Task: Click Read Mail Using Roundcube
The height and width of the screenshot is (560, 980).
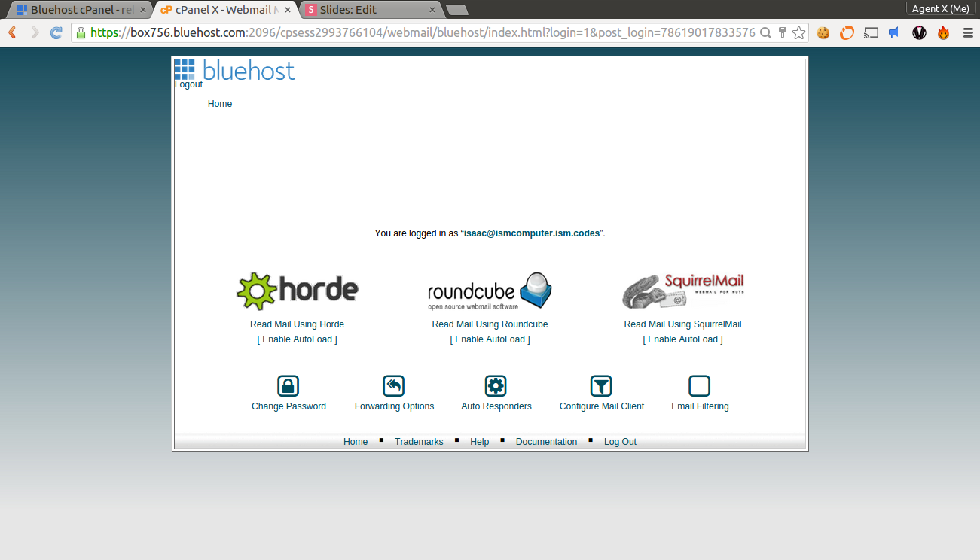Action: coord(490,324)
